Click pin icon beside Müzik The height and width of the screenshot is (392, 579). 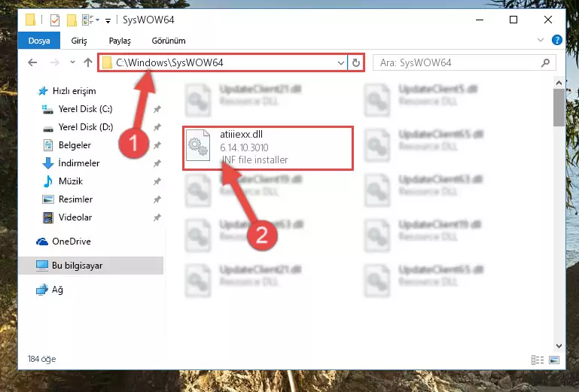point(157,181)
